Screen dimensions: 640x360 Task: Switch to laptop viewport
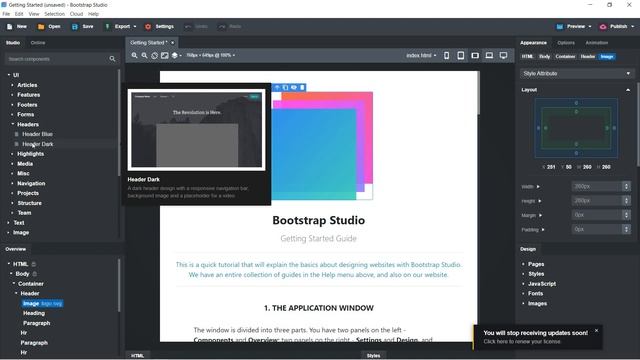(x=489, y=55)
